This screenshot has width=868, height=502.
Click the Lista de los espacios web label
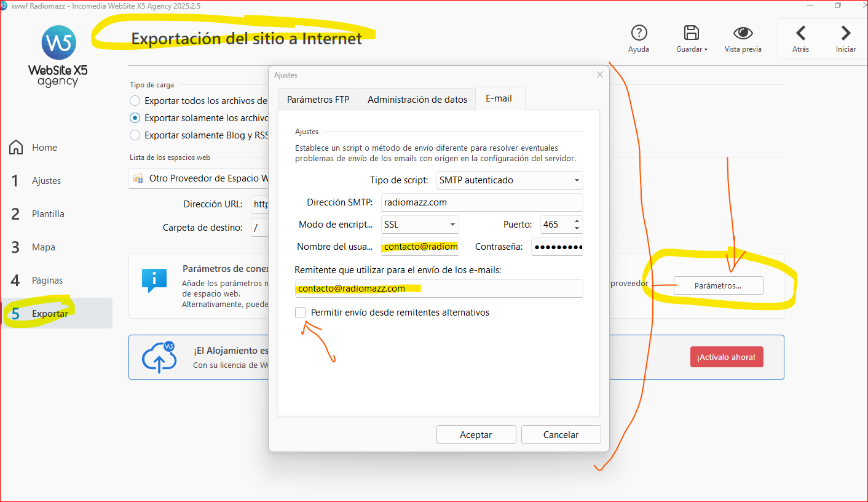(170, 157)
